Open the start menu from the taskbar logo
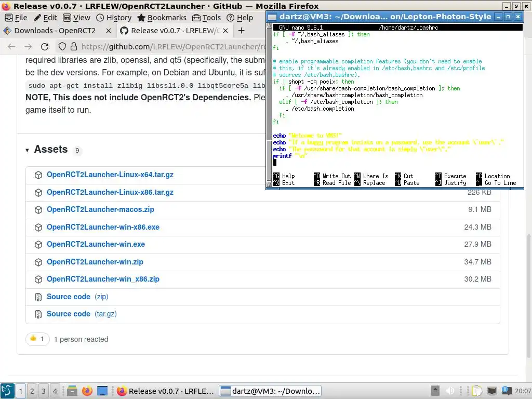 [x=7, y=391]
